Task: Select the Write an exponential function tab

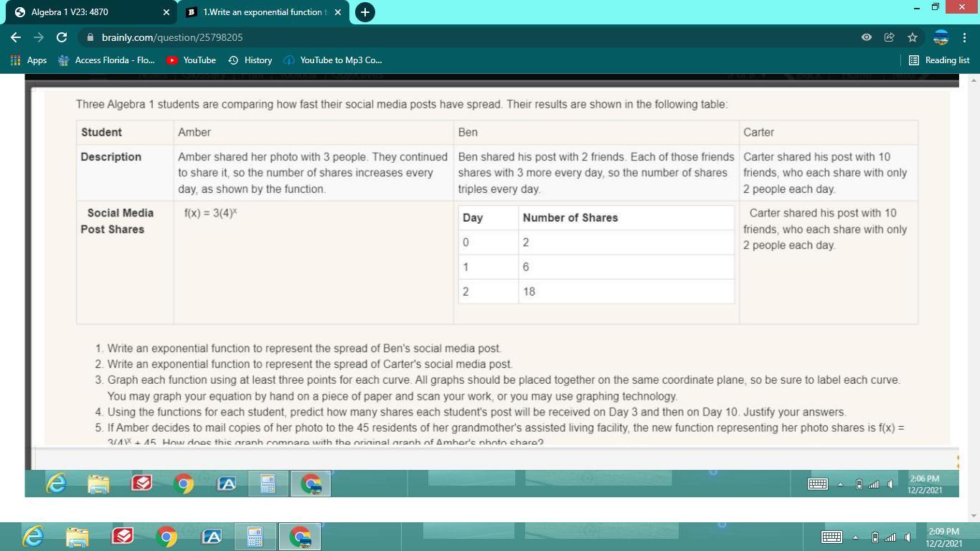Action: [x=263, y=12]
